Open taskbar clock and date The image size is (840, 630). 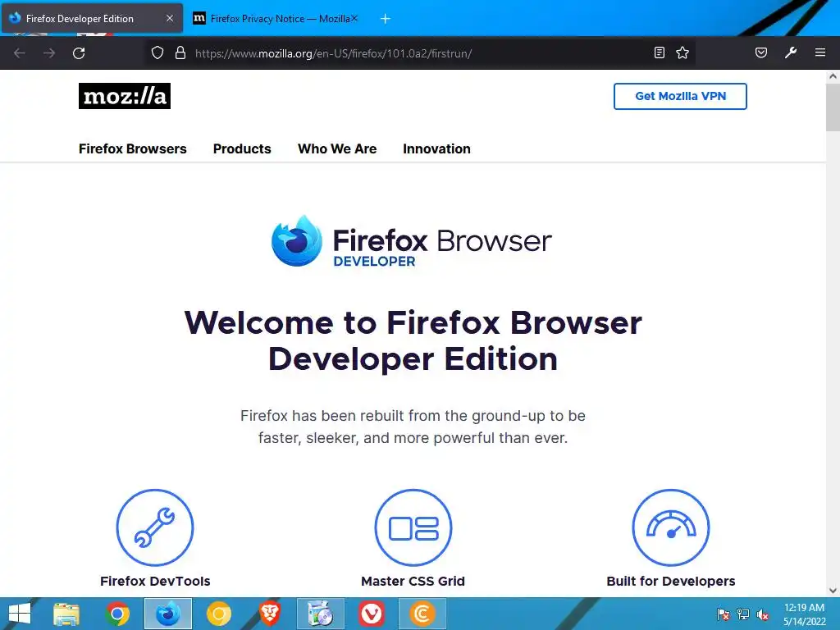pyautogui.click(x=804, y=614)
